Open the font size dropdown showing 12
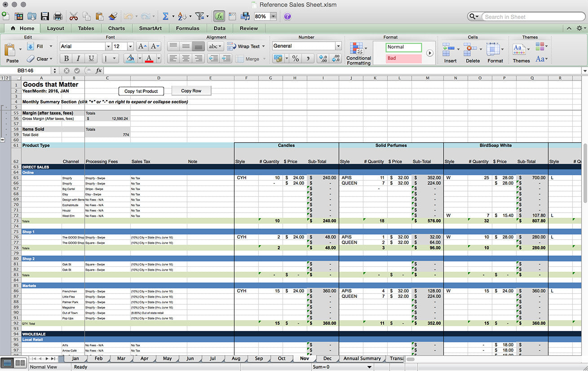 pos(130,46)
